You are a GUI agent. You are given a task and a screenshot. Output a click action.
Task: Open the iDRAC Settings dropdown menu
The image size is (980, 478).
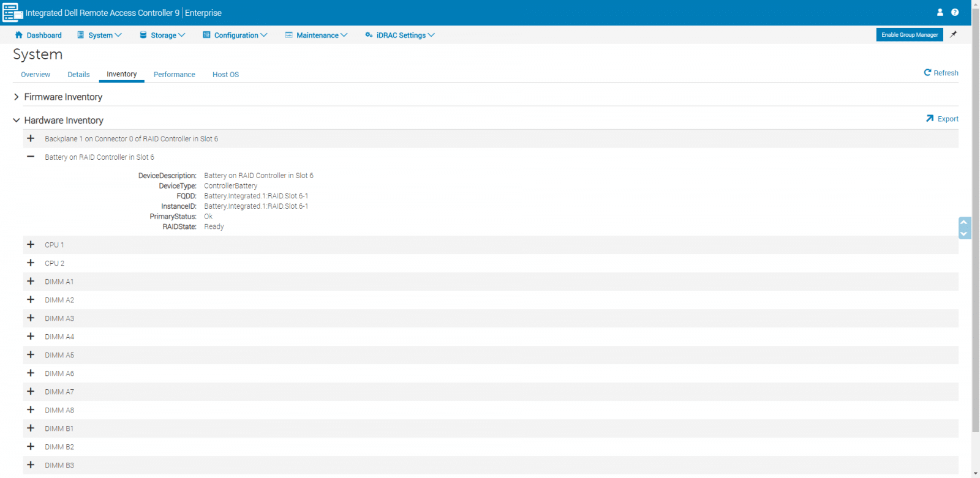pyautogui.click(x=400, y=35)
